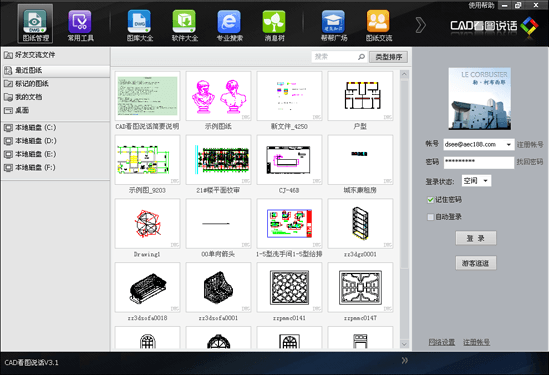This screenshot has width=549, height=375.
Task: Open the 1-5型洗手间 thumbnail
Action: click(x=289, y=223)
